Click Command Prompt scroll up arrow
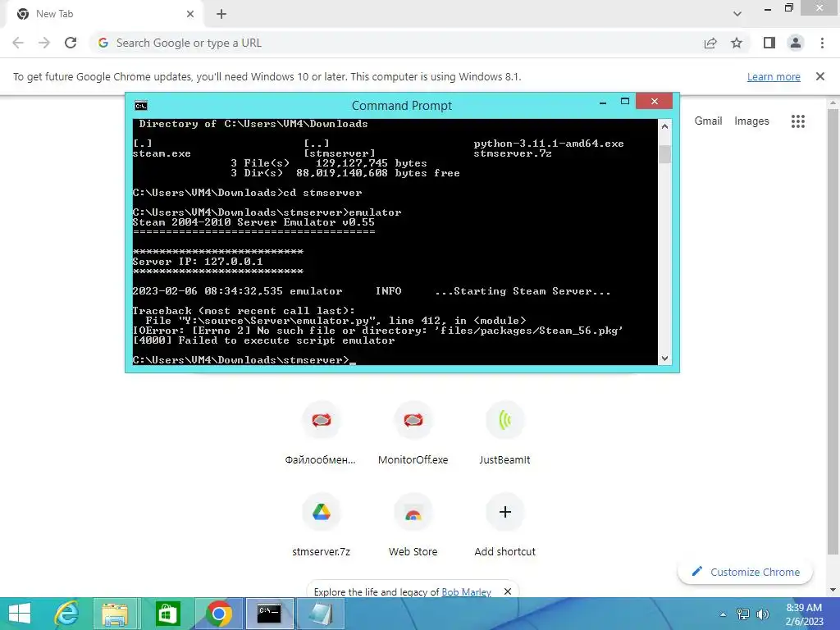Screen dimensions: 840x630 click(x=664, y=126)
